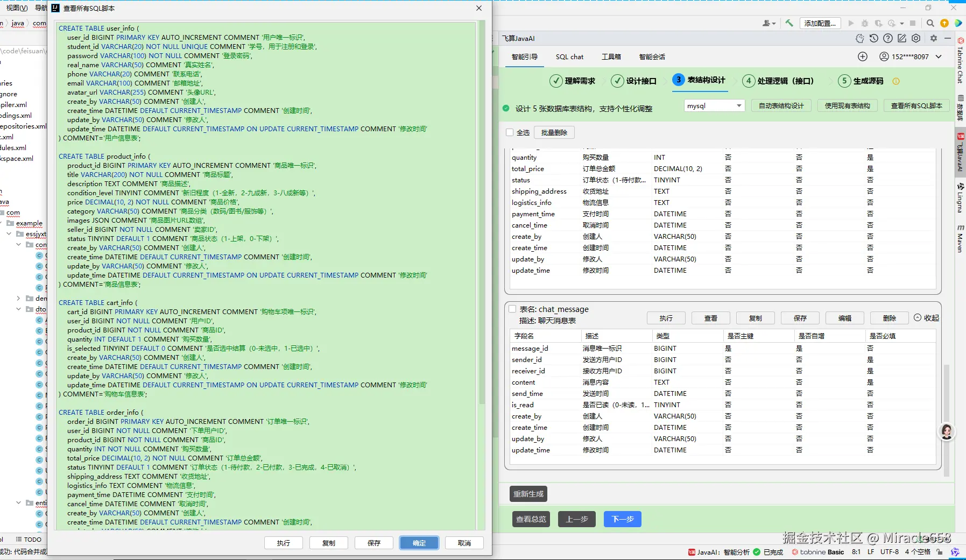Click the Lingma icon in the status bar
Image resolution: width=966 pixels, height=560 pixels.
955,552
